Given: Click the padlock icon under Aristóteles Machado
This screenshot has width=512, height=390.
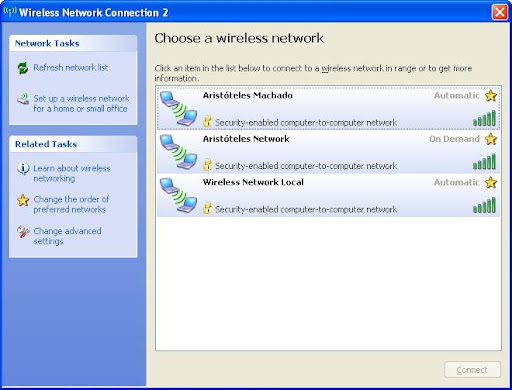Looking at the screenshot, I should 207,121.
